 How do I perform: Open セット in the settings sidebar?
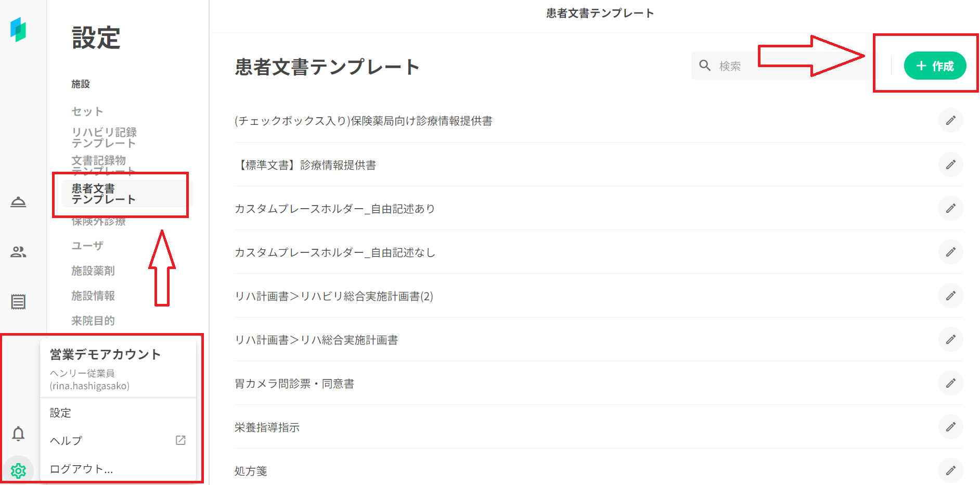coord(87,111)
